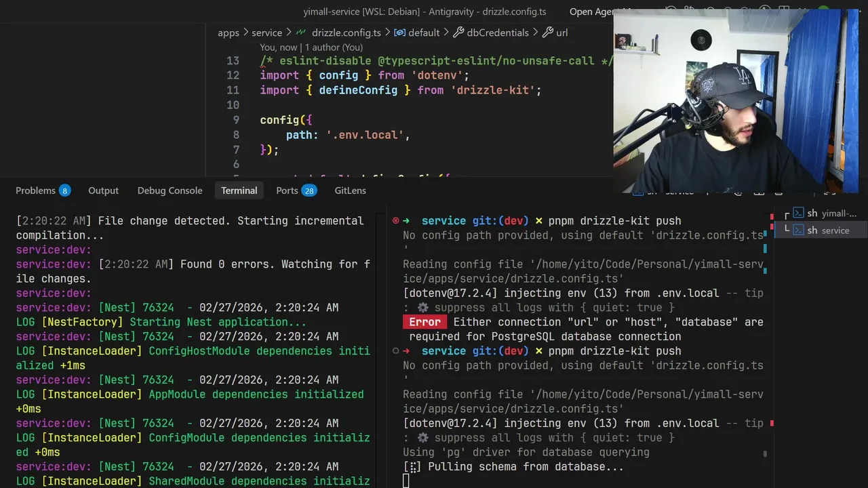
Task: Switch to the Output tab
Action: coord(103,190)
